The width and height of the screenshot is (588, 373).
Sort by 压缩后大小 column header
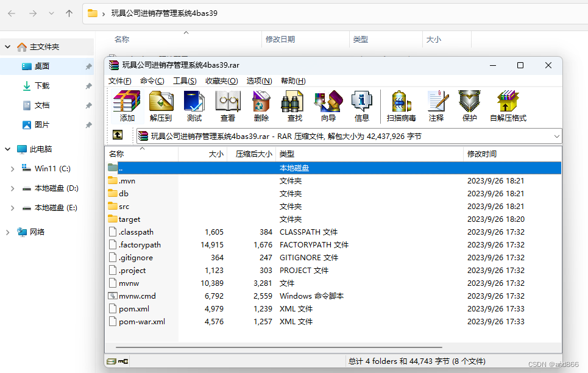pyautogui.click(x=252, y=154)
